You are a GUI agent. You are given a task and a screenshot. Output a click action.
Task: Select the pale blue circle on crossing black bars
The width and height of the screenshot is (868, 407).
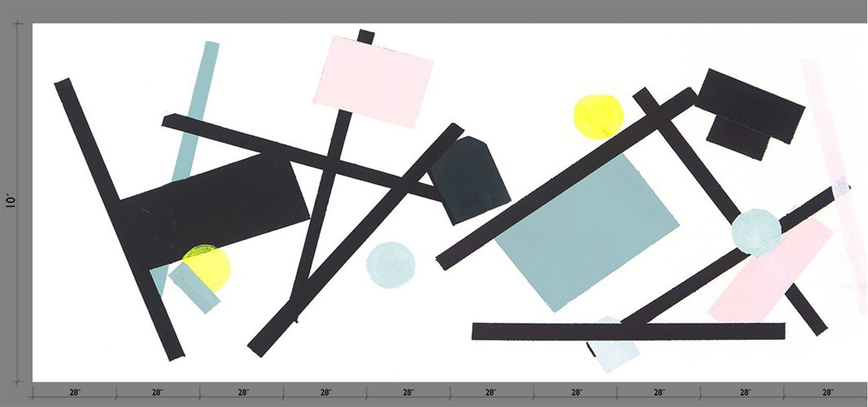pos(756,232)
